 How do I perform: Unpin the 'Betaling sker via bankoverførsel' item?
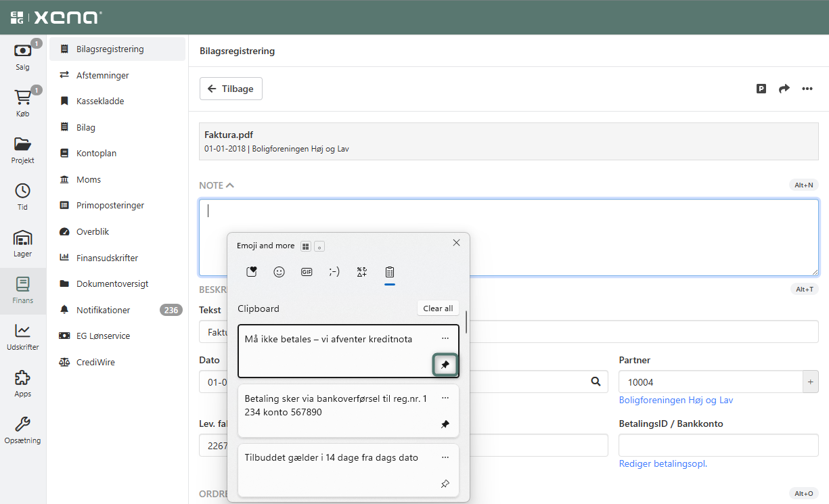tap(445, 424)
